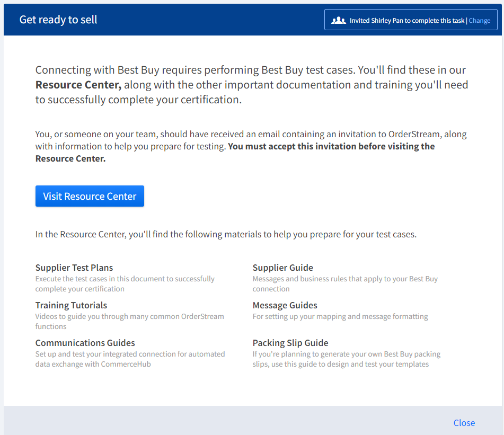The width and height of the screenshot is (504, 435).
Task: Click the description under Message Guides
Action: click(x=340, y=316)
